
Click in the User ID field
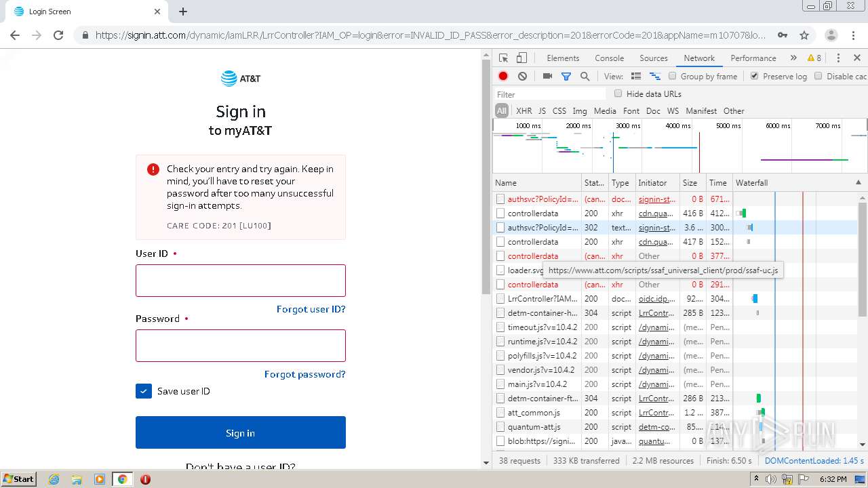tap(241, 281)
